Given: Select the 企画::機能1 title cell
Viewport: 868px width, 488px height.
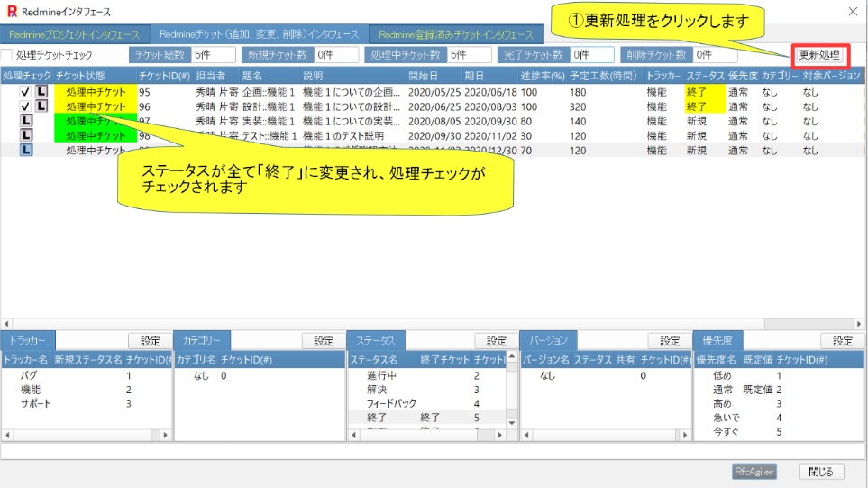Looking at the screenshot, I should pyautogui.click(x=269, y=92).
